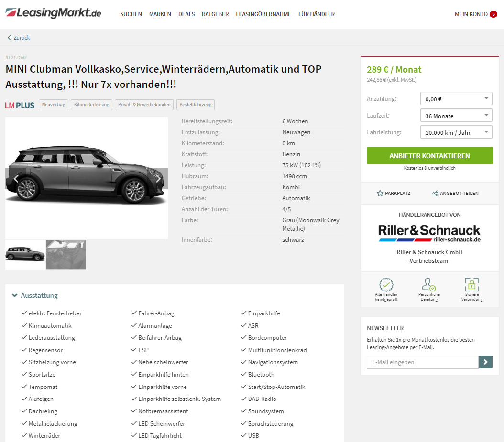Go back via the Zurück link
Screen dimensions: 504x442
(19, 38)
